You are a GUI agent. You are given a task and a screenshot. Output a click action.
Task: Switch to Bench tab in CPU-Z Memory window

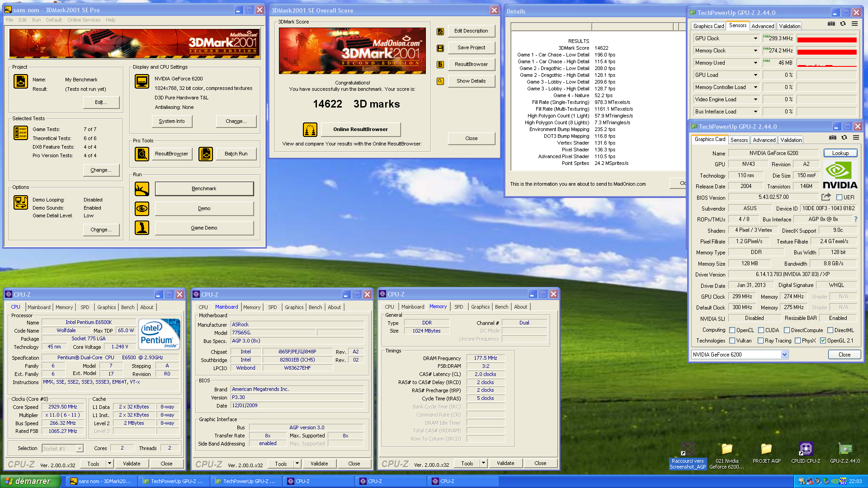(x=501, y=307)
